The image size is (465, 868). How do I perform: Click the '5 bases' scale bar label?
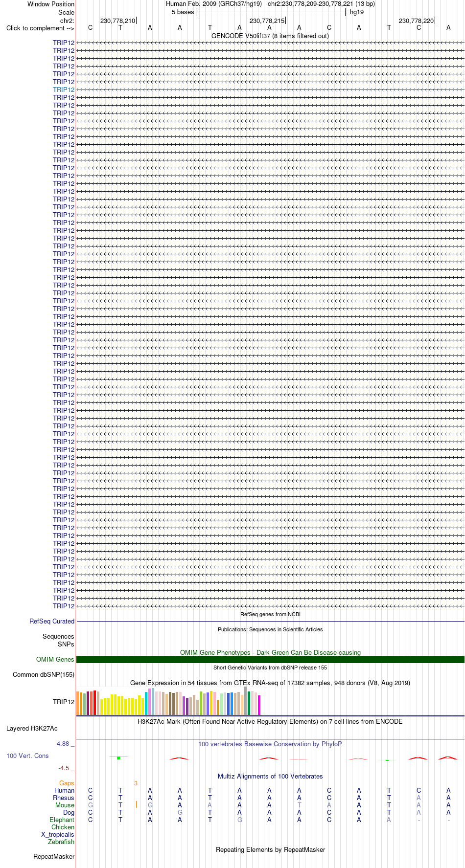click(x=183, y=12)
